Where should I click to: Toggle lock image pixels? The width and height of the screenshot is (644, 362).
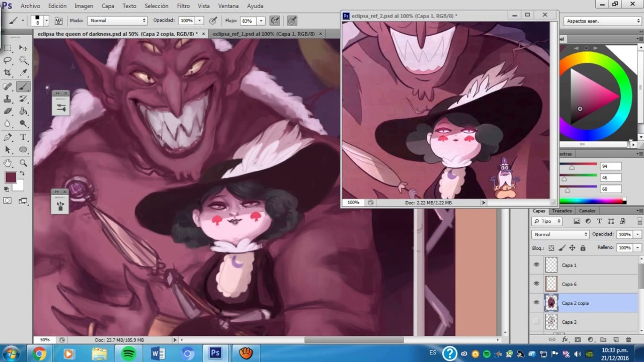pos(562,248)
